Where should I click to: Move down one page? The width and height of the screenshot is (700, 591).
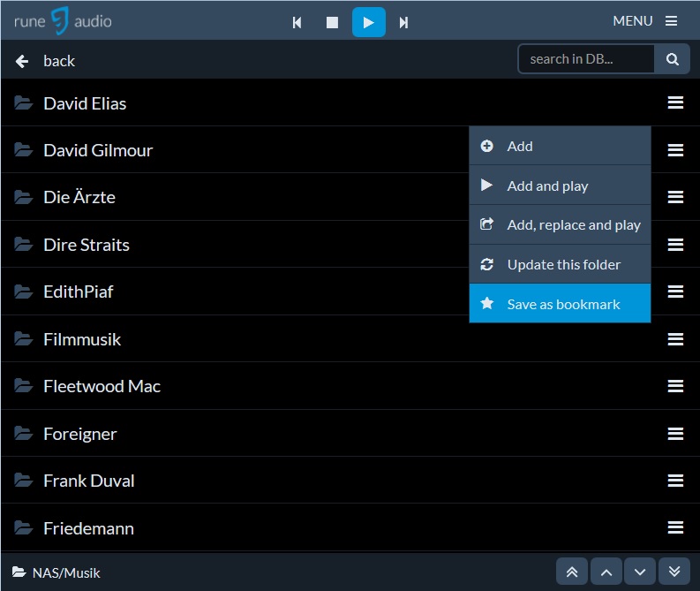(640, 572)
